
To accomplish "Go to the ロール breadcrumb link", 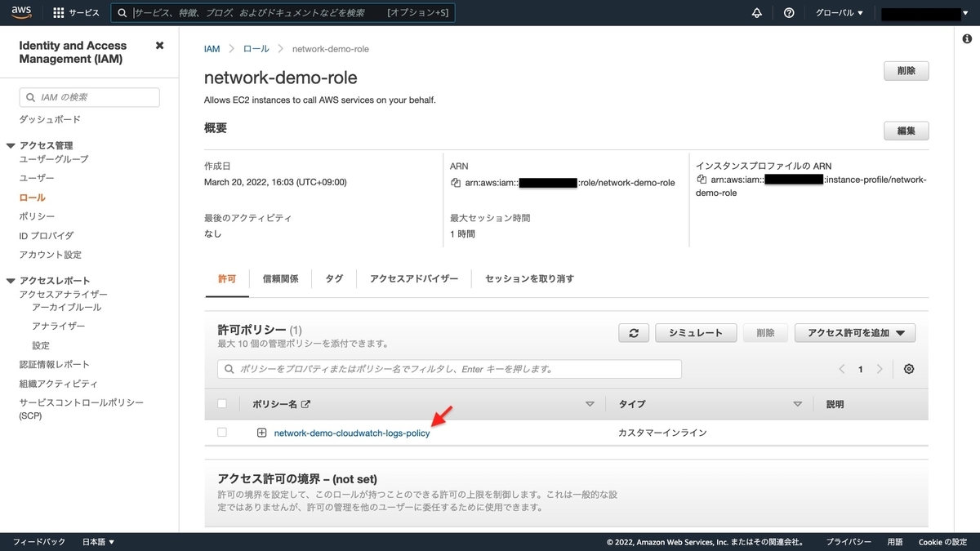I will (x=256, y=49).
